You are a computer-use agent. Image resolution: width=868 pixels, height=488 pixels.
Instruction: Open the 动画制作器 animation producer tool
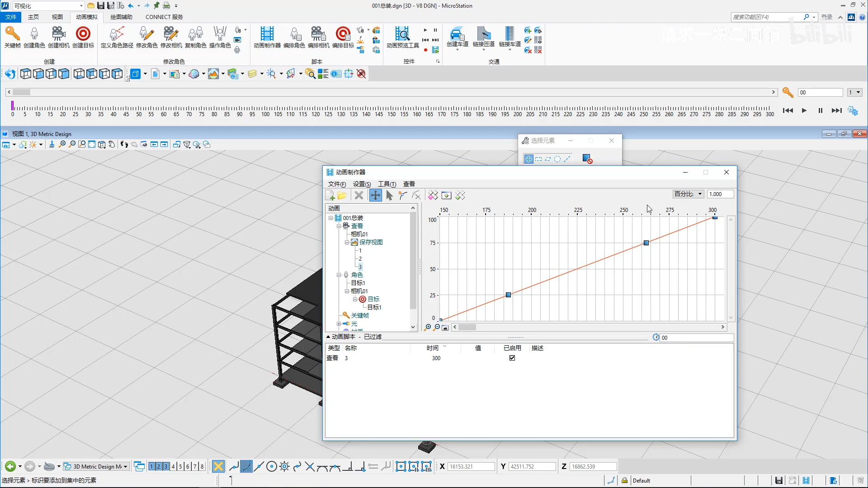pos(267,34)
